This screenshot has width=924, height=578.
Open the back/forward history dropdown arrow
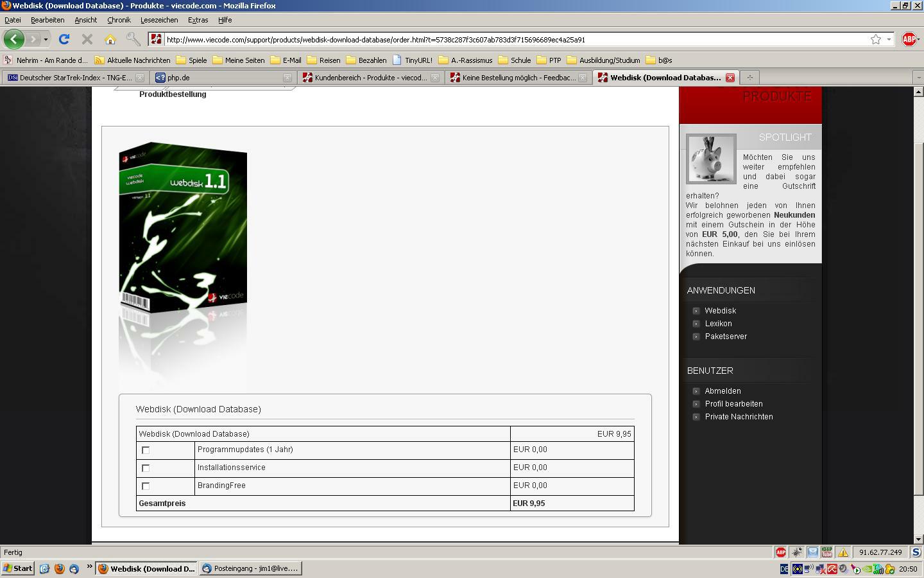[x=46, y=40]
